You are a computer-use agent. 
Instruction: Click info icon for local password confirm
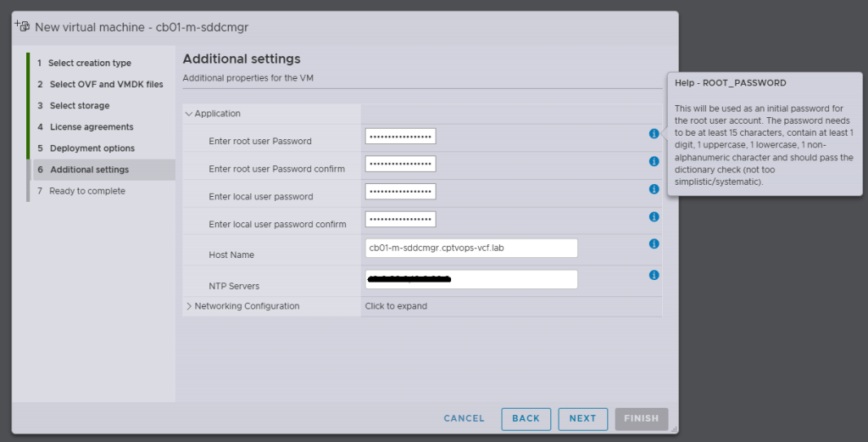(x=654, y=217)
